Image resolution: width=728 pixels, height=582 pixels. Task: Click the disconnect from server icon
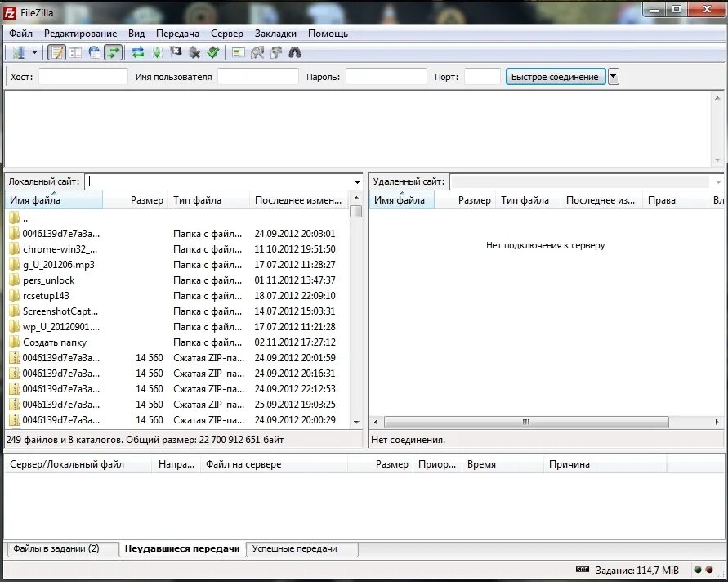[194, 52]
